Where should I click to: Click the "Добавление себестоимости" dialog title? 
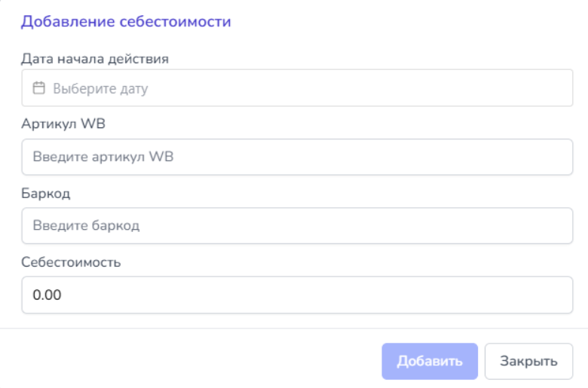point(126,22)
